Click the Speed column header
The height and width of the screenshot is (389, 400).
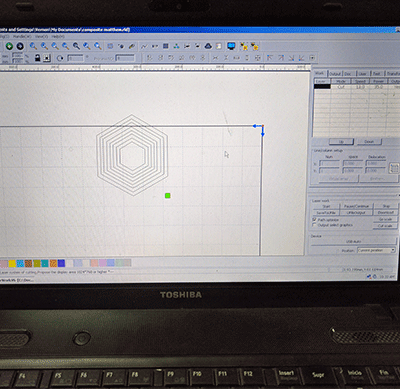point(360,81)
